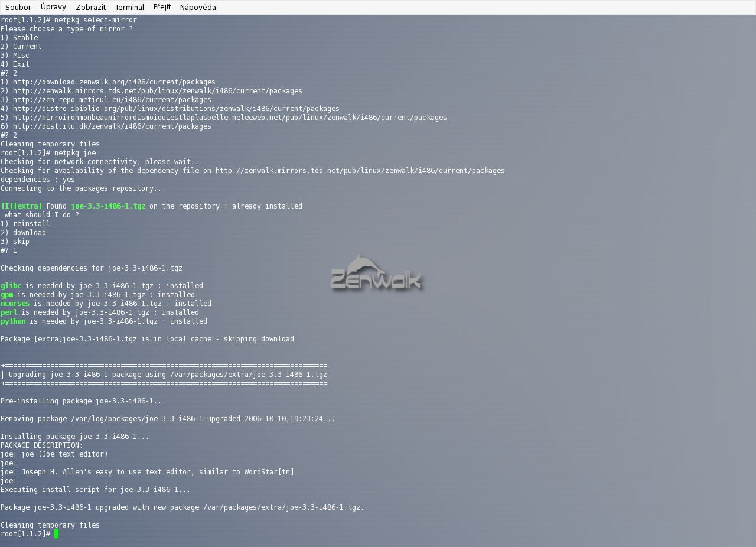
Task: Click the '1) reinstall' option text
Action: point(25,224)
